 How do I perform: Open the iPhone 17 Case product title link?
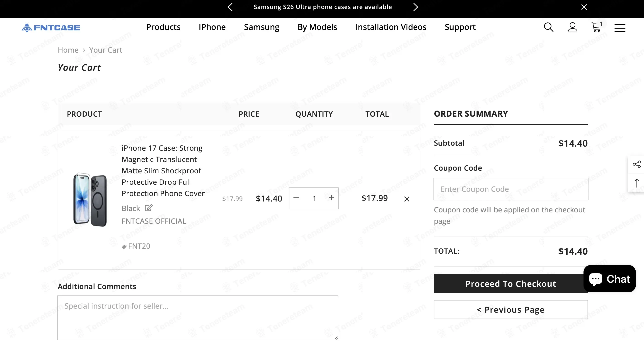point(163,171)
